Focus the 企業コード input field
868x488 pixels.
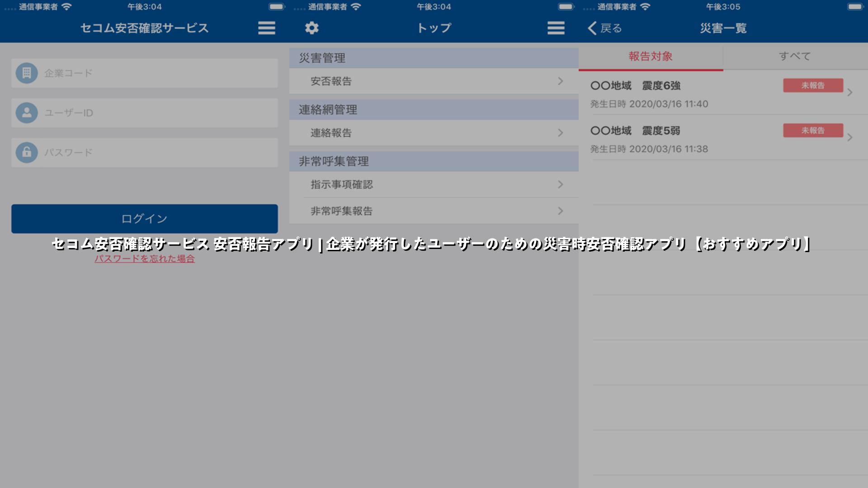[x=145, y=73]
